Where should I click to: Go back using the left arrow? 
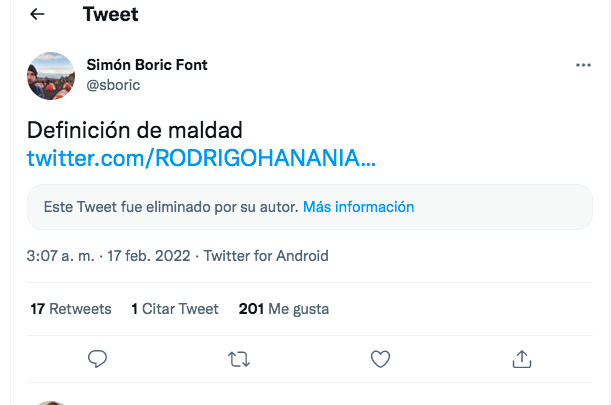[38, 15]
